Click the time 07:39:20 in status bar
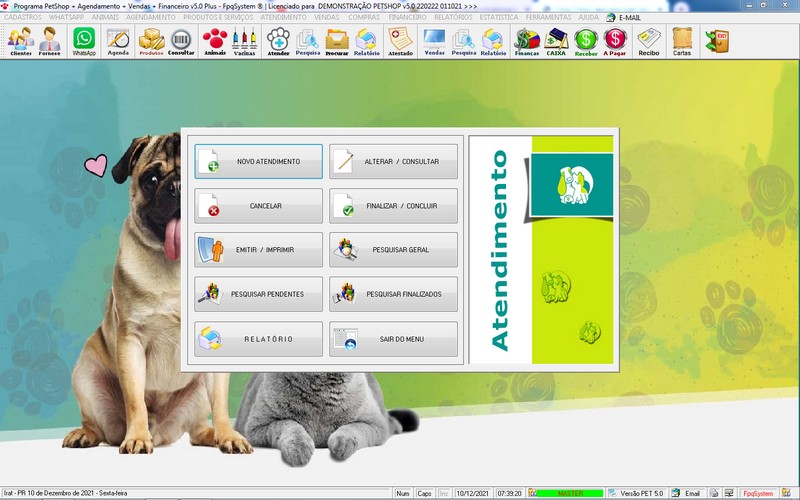 509,493
